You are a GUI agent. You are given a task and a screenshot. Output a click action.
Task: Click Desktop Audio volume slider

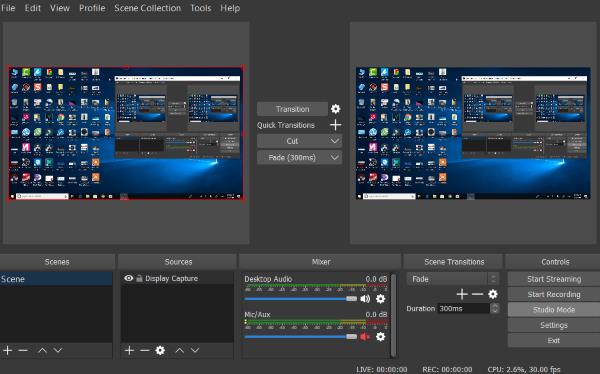tap(300, 299)
